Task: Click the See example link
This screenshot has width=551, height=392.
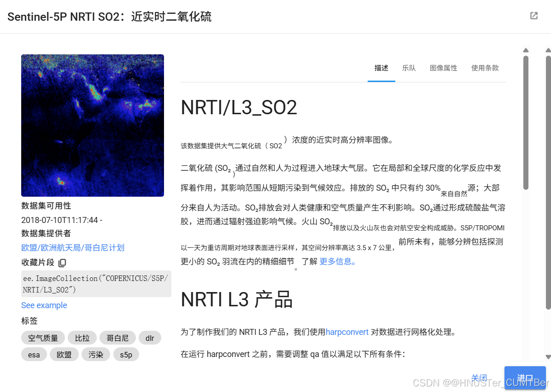Action: coord(44,305)
